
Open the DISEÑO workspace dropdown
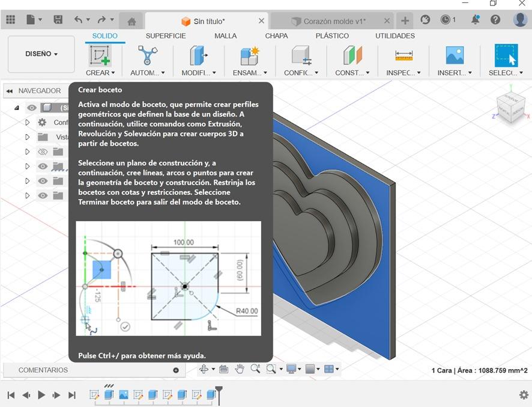click(x=41, y=54)
